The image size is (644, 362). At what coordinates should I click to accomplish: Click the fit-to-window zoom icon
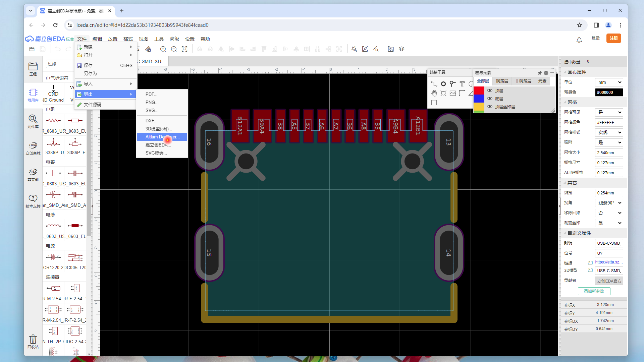(184, 49)
